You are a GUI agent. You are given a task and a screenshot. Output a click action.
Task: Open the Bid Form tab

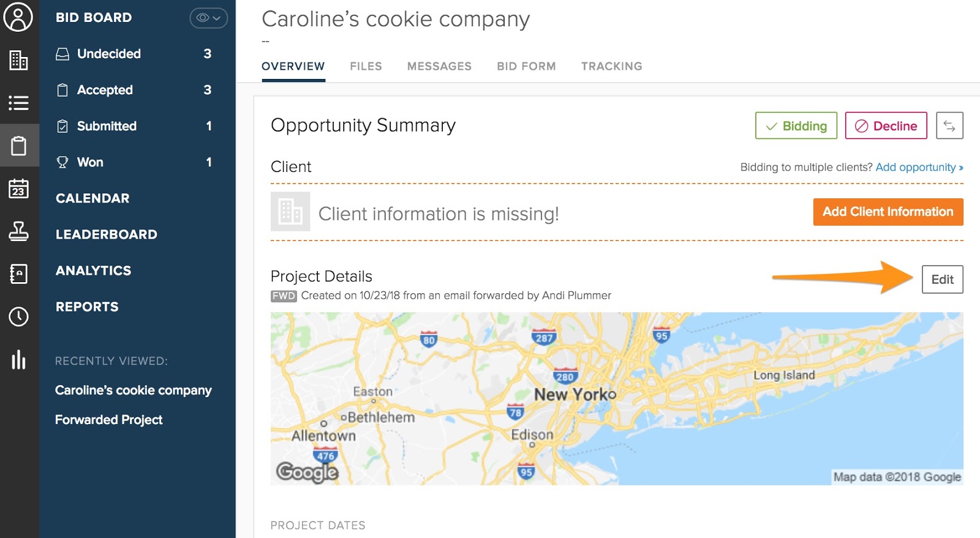pyautogui.click(x=526, y=66)
